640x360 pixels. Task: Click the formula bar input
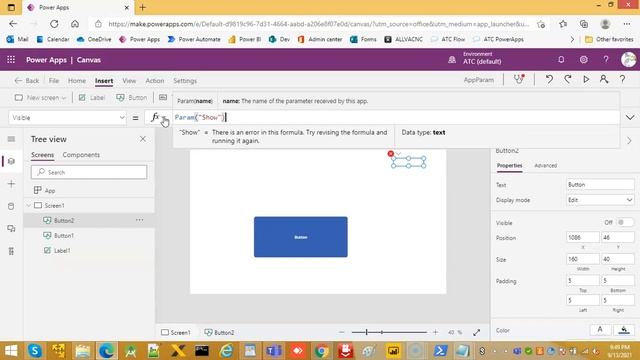click(396, 118)
